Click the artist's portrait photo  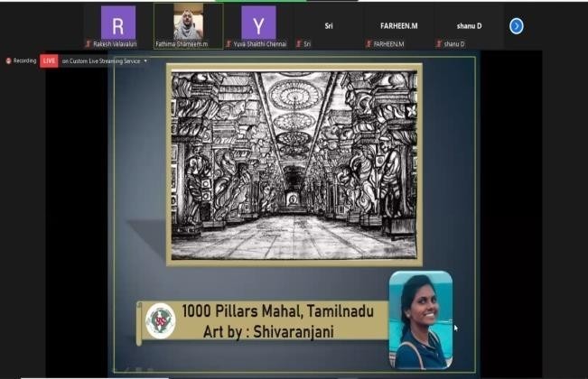[x=421, y=319]
